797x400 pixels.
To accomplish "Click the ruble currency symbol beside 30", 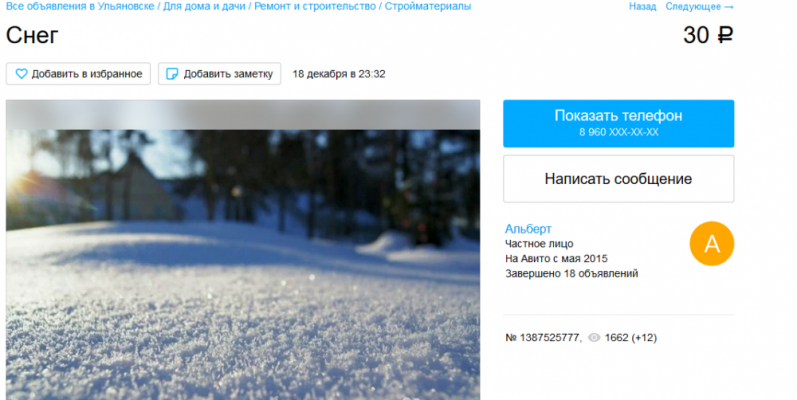I will tap(725, 36).
